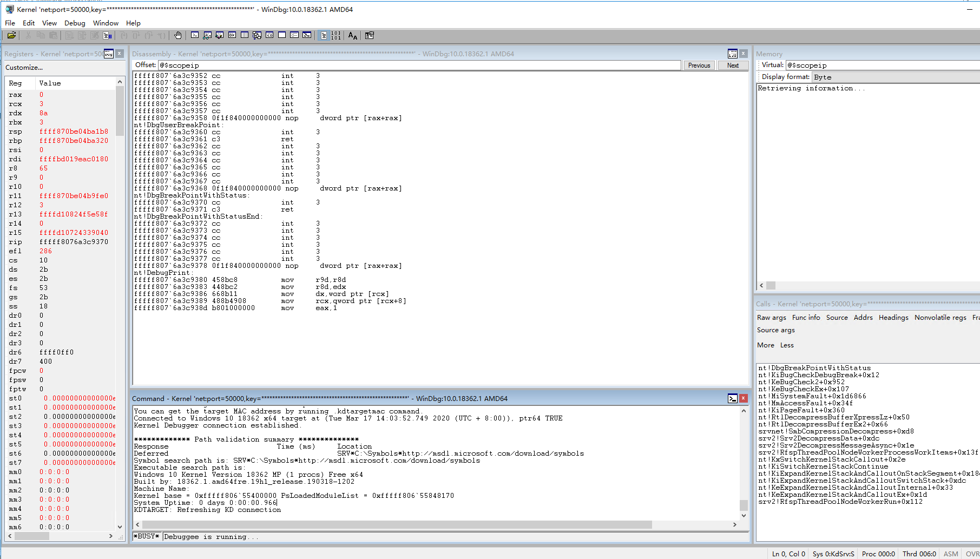Open Processes and Threads toolbar icon
The width and height of the screenshot is (980, 559).
click(294, 35)
